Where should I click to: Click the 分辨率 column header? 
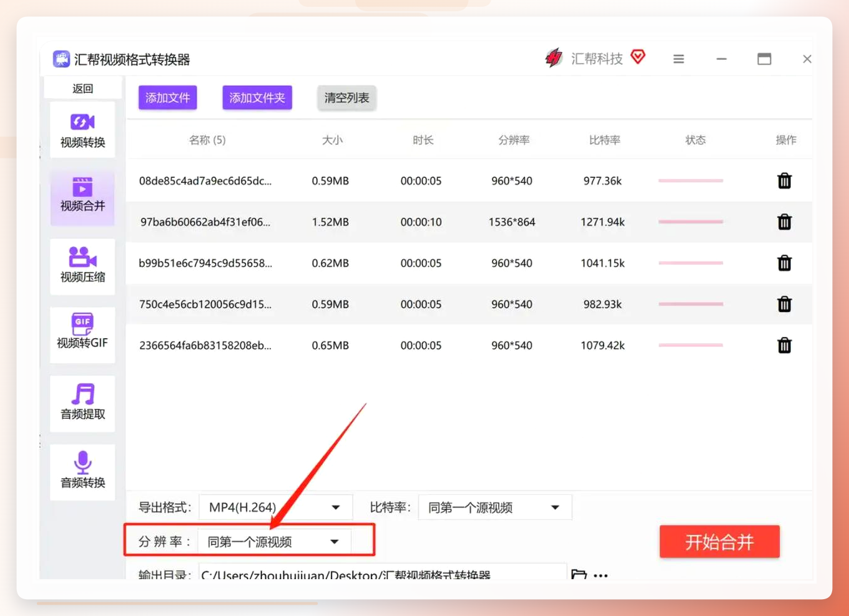click(x=514, y=140)
